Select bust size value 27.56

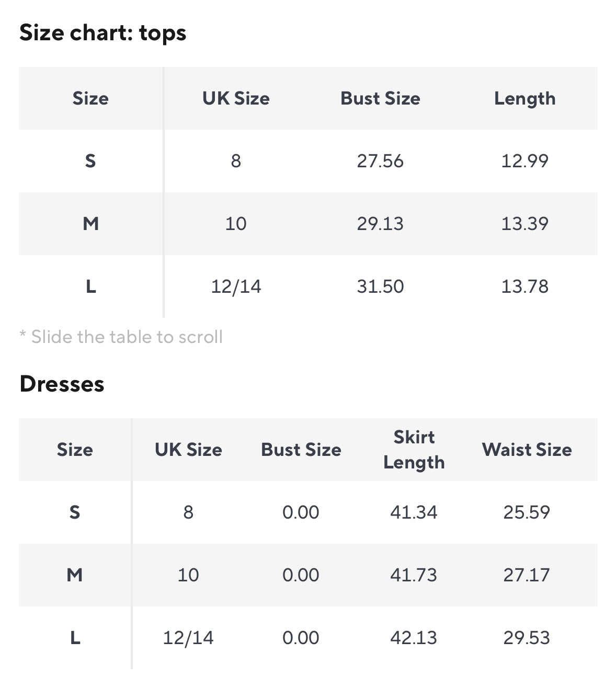click(x=380, y=161)
